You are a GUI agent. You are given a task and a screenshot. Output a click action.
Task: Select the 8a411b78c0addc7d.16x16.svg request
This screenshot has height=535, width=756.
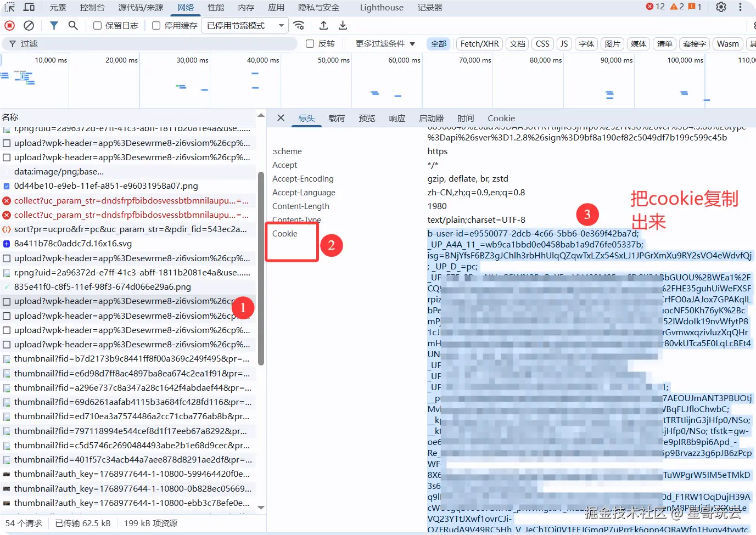(x=127, y=244)
